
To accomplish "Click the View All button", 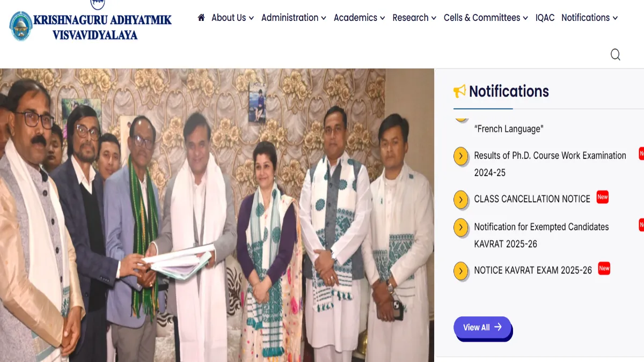I will click(x=482, y=327).
